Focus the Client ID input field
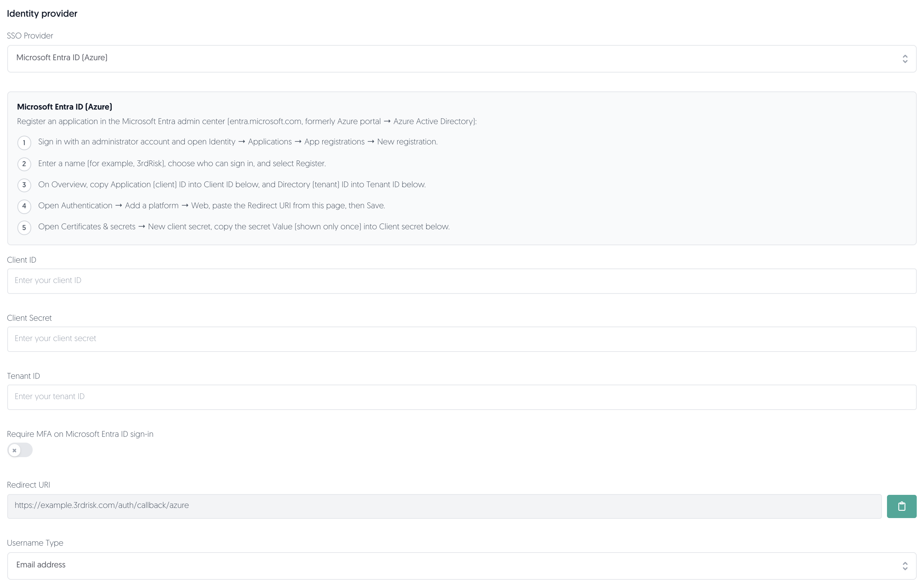 [x=462, y=281]
